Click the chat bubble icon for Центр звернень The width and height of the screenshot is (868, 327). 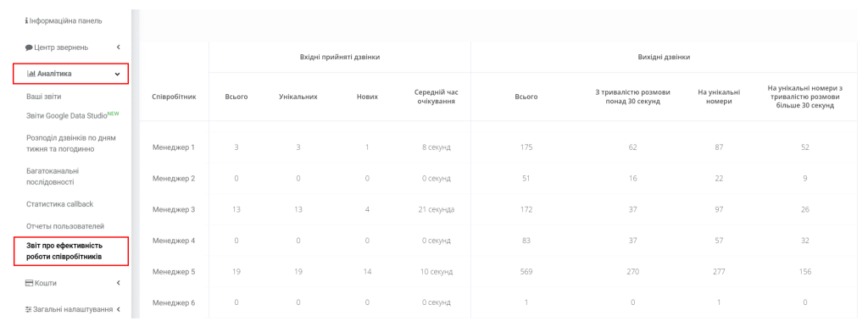(29, 47)
